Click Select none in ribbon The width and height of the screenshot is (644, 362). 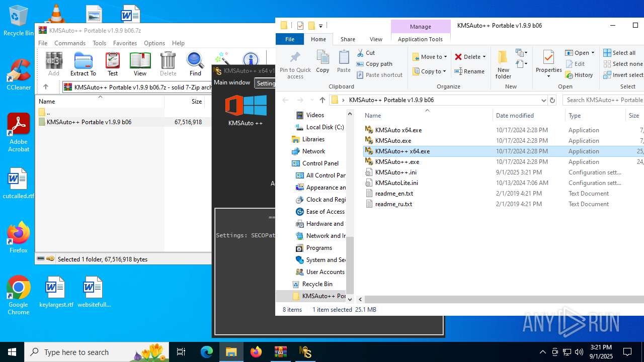pos(623,64)
